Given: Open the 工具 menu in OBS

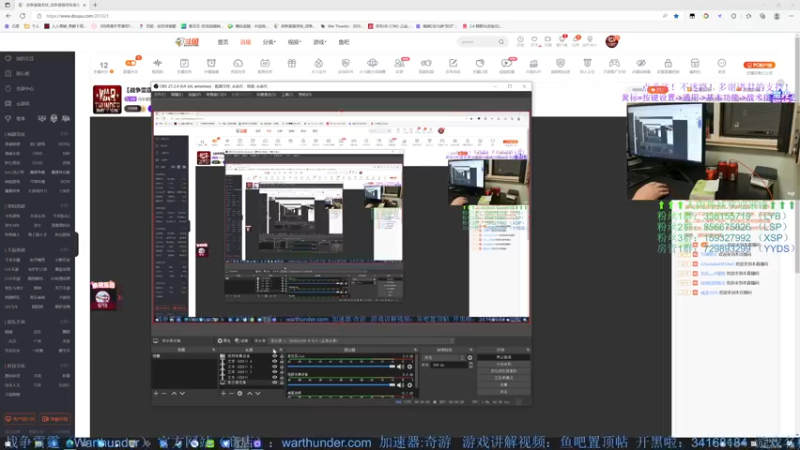Looking at the screenshot, I should 287,95.
